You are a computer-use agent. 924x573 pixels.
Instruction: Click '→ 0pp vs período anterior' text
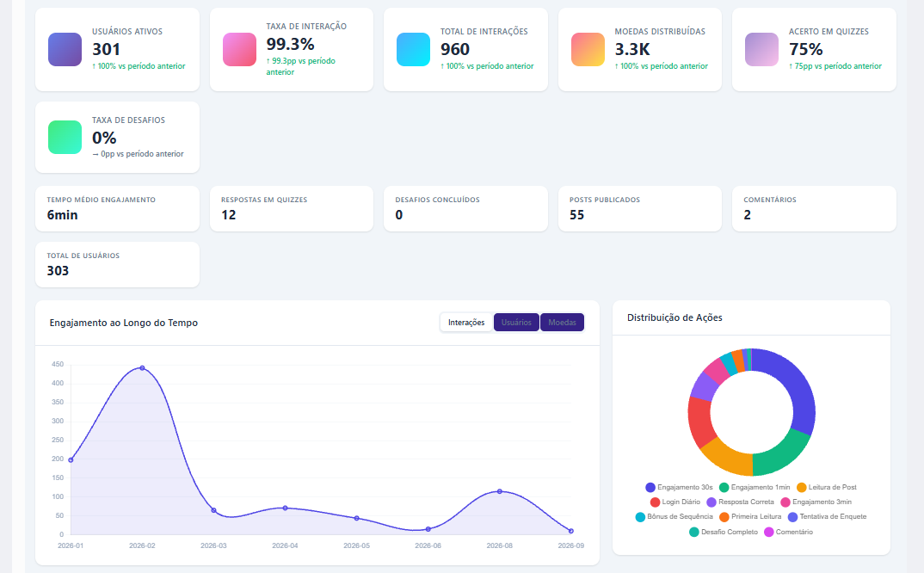(138, 154)
